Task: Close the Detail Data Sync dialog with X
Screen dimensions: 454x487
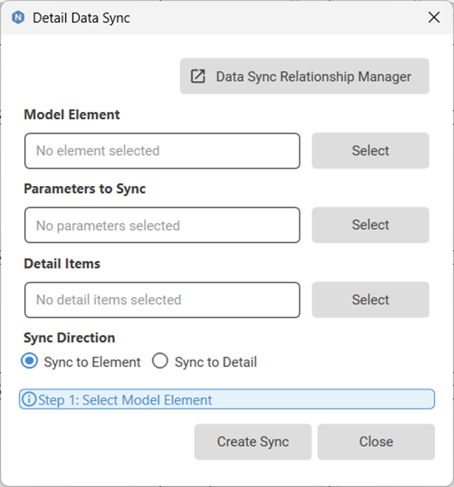Action: pos(434,17)
